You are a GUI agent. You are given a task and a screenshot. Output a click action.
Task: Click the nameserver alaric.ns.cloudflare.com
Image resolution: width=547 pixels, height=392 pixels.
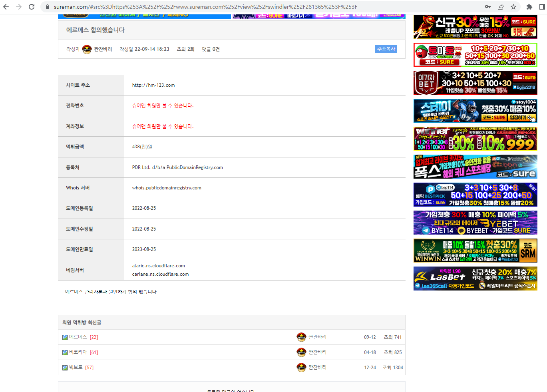[x=159, y=266]
